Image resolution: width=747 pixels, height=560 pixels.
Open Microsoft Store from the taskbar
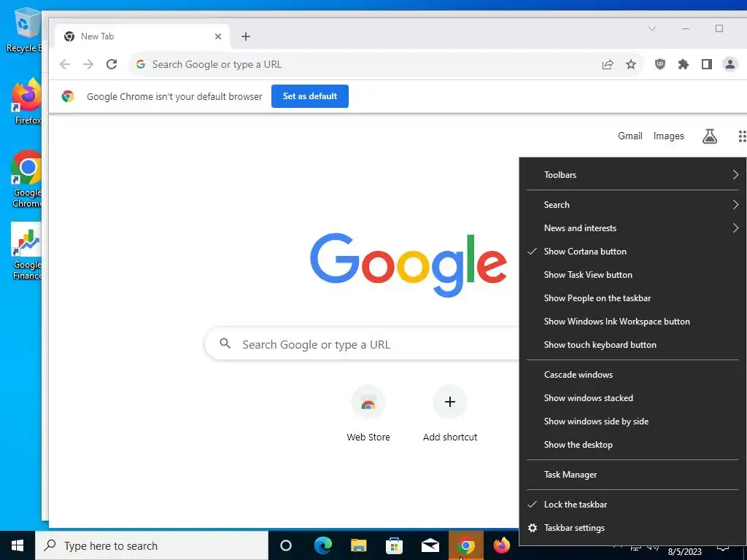tap(395, 545)
